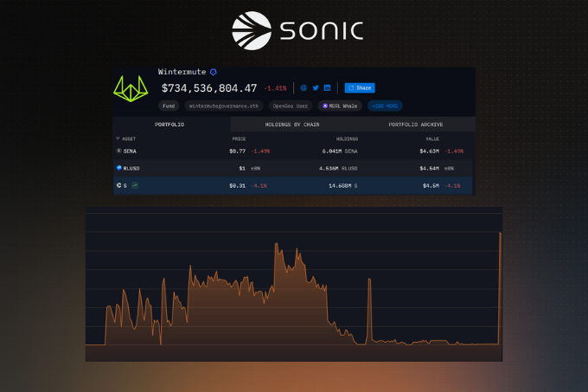The width and height of the screenshot is (588, 392).
Task: Open the website globe icon
Action: pyautogui.click(x=304, y=87)
